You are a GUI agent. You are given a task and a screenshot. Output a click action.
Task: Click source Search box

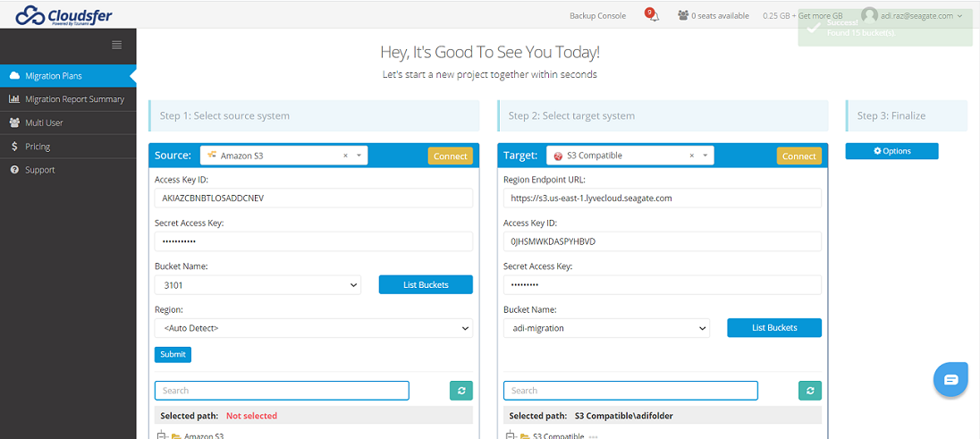point(282,390)
